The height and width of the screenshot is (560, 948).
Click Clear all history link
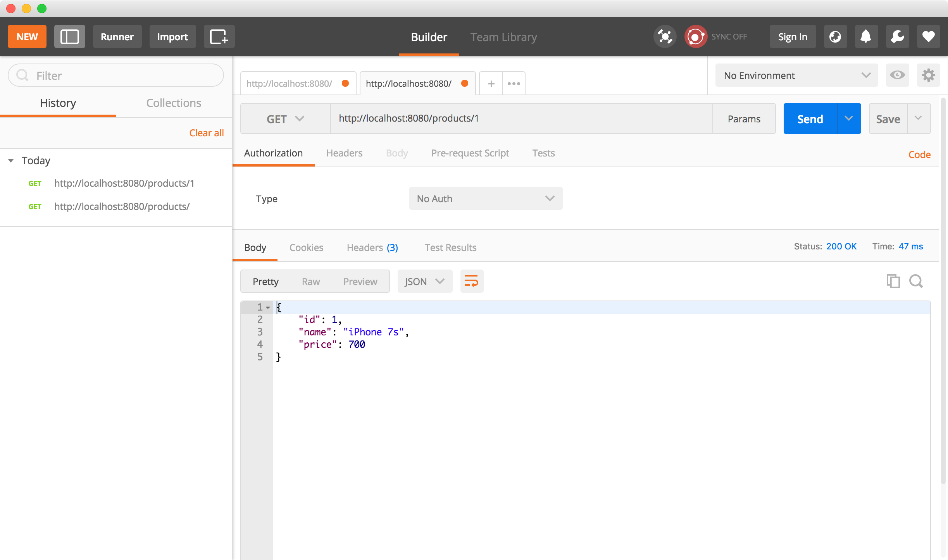(x=207, y=133)
